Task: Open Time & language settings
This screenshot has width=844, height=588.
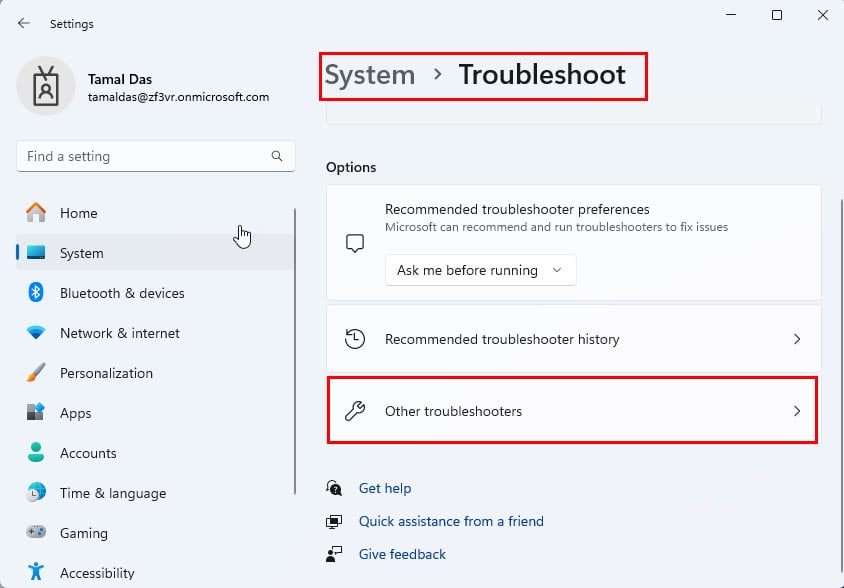Action: [x=155, y=493]
